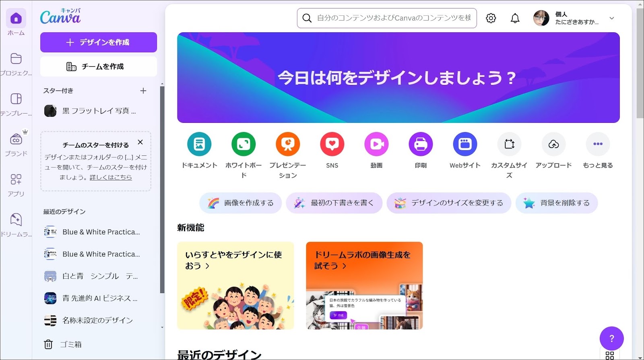Open the purple help question button

click(611, 338)
